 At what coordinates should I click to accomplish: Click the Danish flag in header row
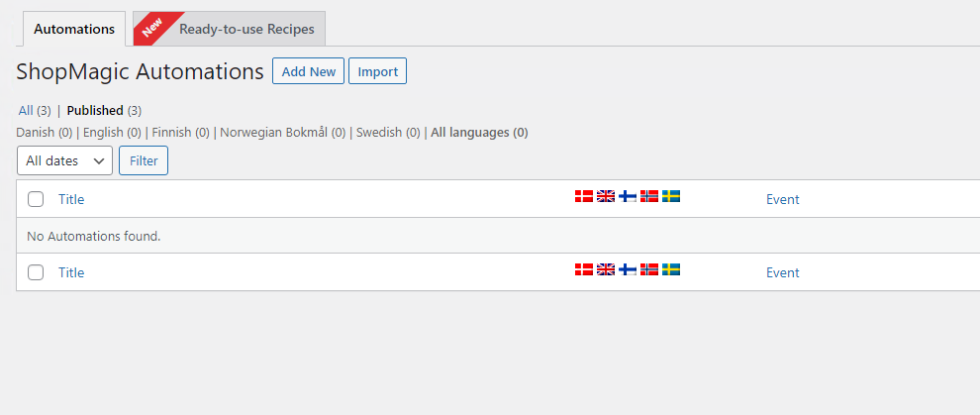pyautogui.click(x=584, y=196)
